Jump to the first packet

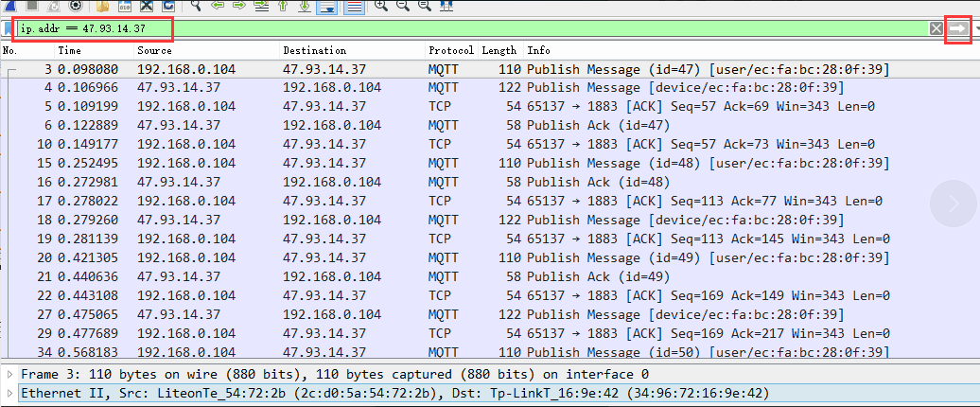click(283, 6)
